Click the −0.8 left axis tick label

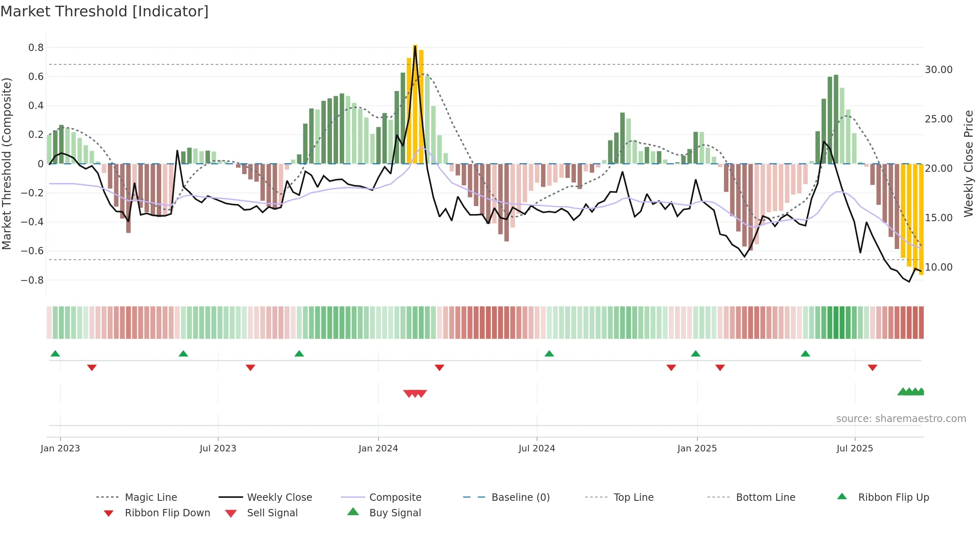pos(32,280)
